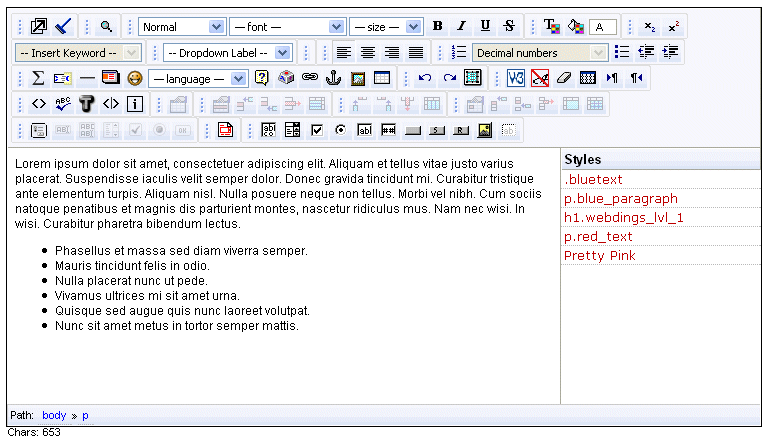The image size is (766, 438).
Task: Toggle underline formatting
Action: 485,26
